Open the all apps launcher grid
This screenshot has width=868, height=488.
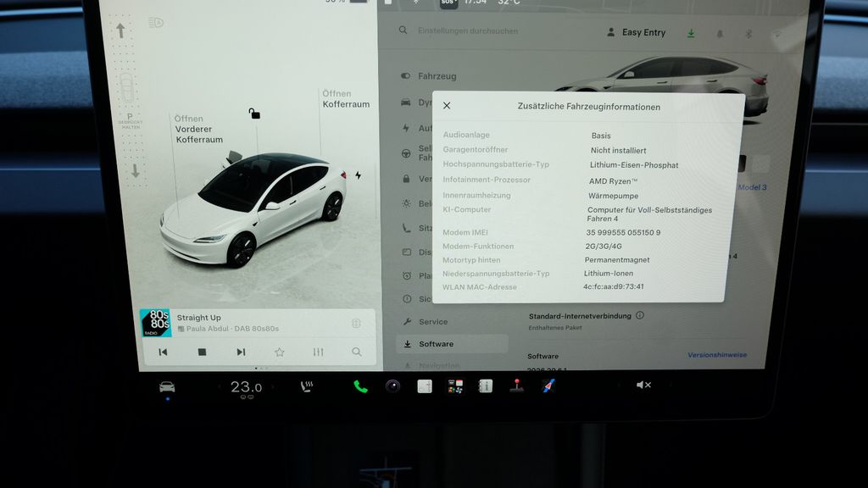click(455, 386)
